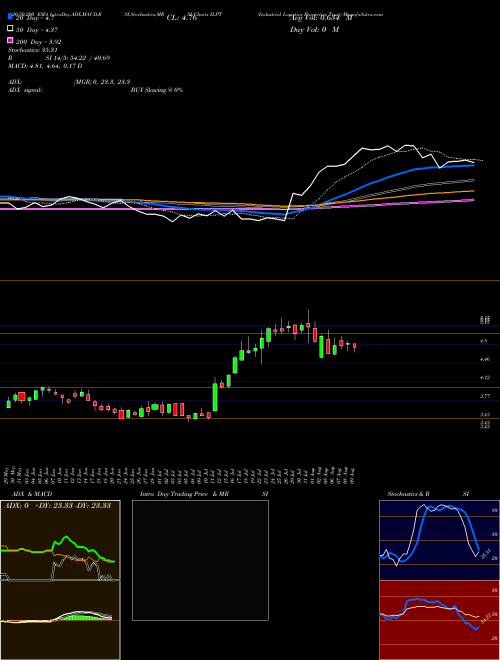Screen dimensions: 500x660
Task: Click the MunafaSutra.com site title link
Action: tap(364, 14)
